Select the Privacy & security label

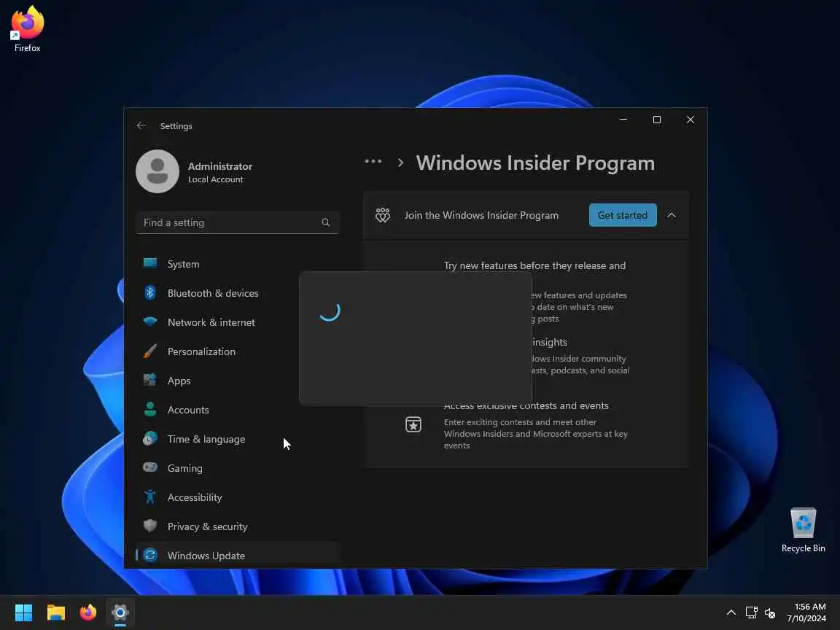(x=207, y=526)
